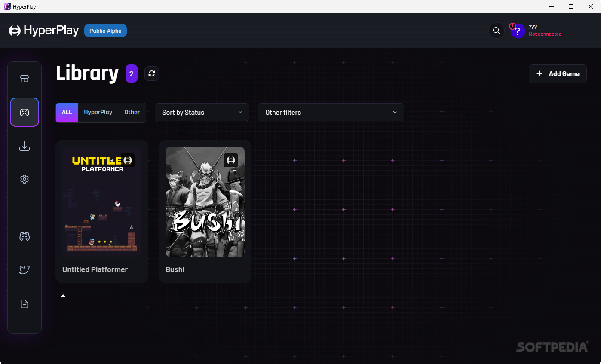Viewport: 601px width, 364px height.
Task: Refresh the library with the sync icon
Action: [x=152, y=73]
